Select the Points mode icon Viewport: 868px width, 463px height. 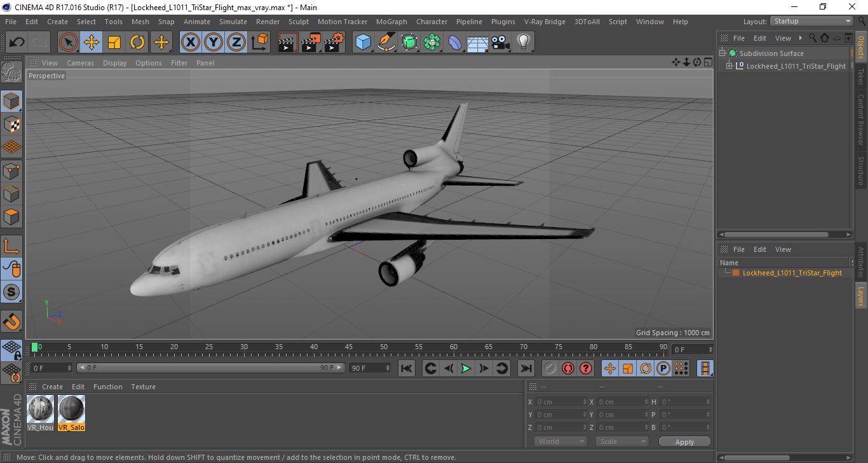tap(11, 170)
